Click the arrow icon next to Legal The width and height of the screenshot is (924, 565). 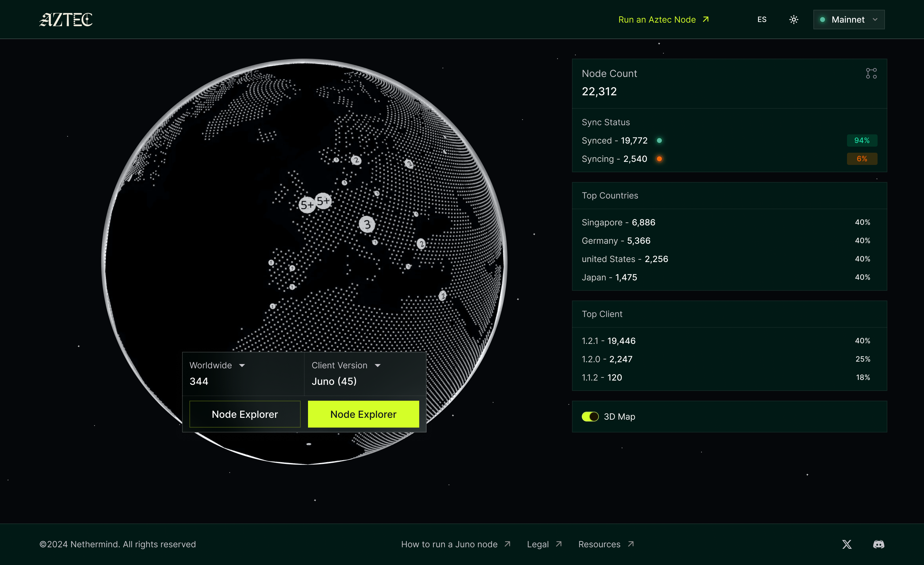pos(558,544)
